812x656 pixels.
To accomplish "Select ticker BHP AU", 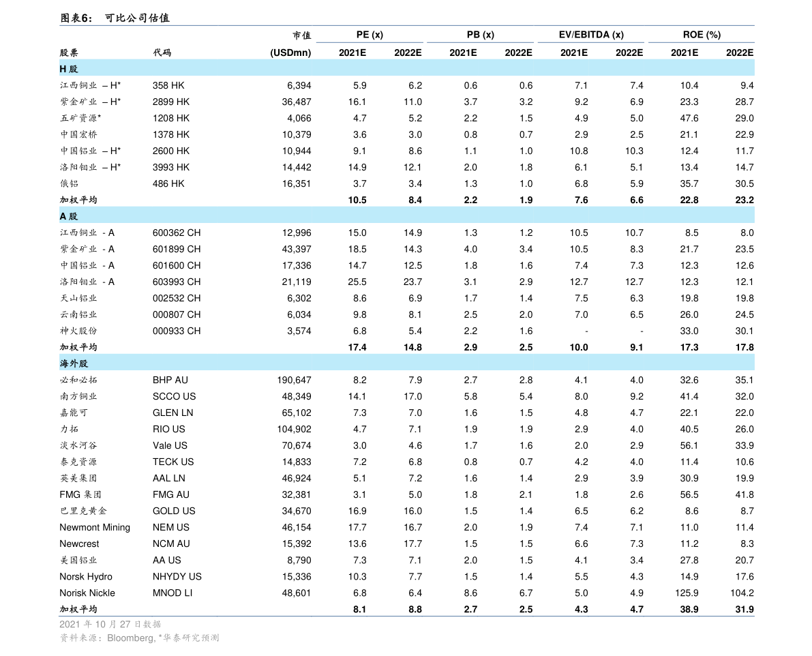I will (170, 380).
